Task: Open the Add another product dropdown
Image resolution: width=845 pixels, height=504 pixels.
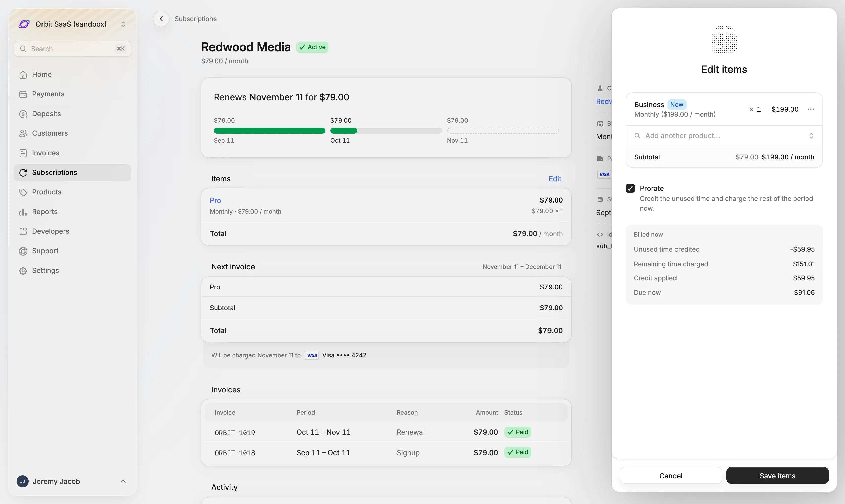Action: click(x=724, y=136)
